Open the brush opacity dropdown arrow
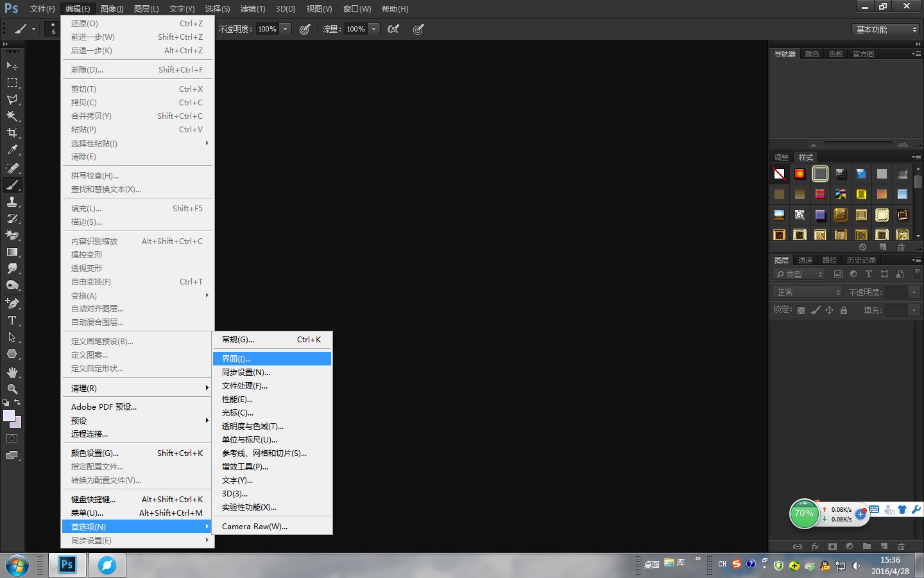 pos(286,29)
